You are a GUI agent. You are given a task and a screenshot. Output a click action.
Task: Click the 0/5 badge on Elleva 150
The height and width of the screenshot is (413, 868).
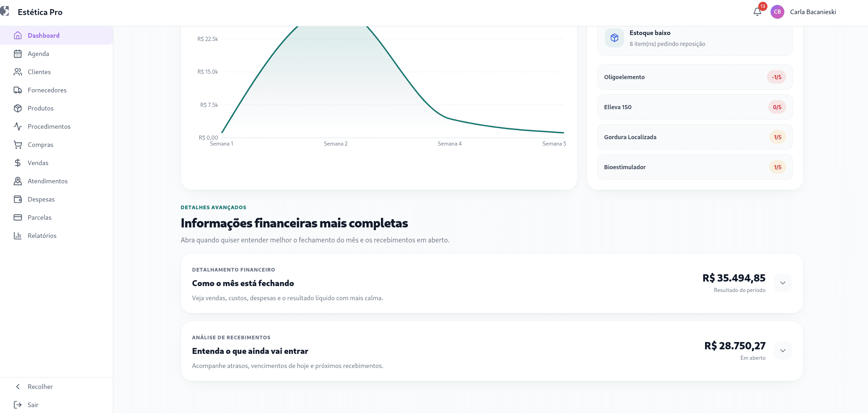tap(777, 107)
